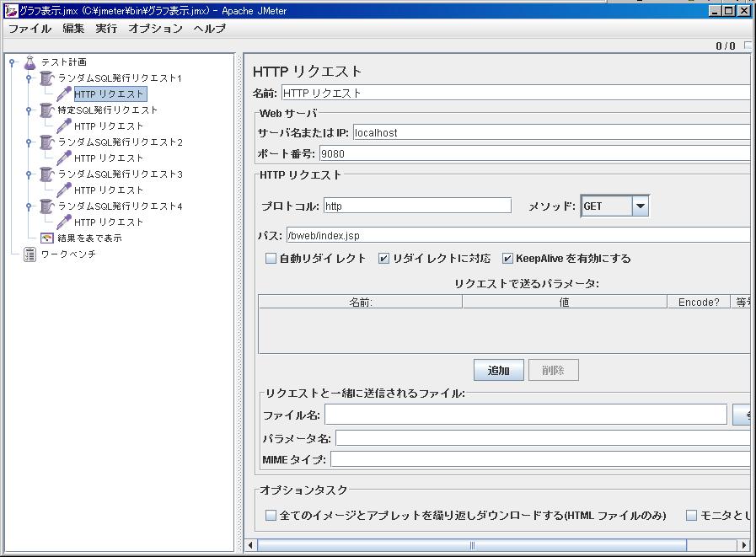Select ランダムSQL発行リクエスト4 label in the tree
Image resolution: width=756 pixels, height=557 pixels.
121,206
